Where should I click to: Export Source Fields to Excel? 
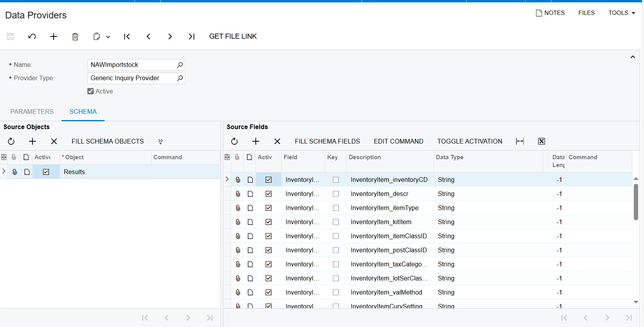[541, 141]
